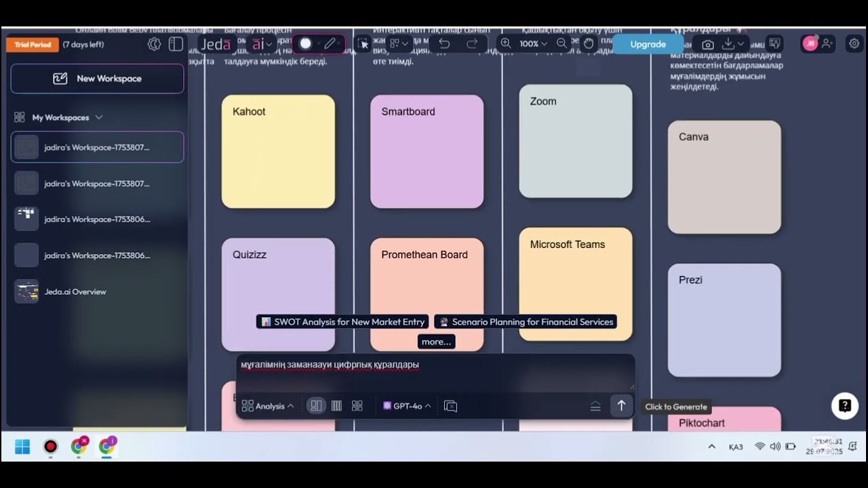Collapse the prompt panel with stack icon

tap(595, 406)
